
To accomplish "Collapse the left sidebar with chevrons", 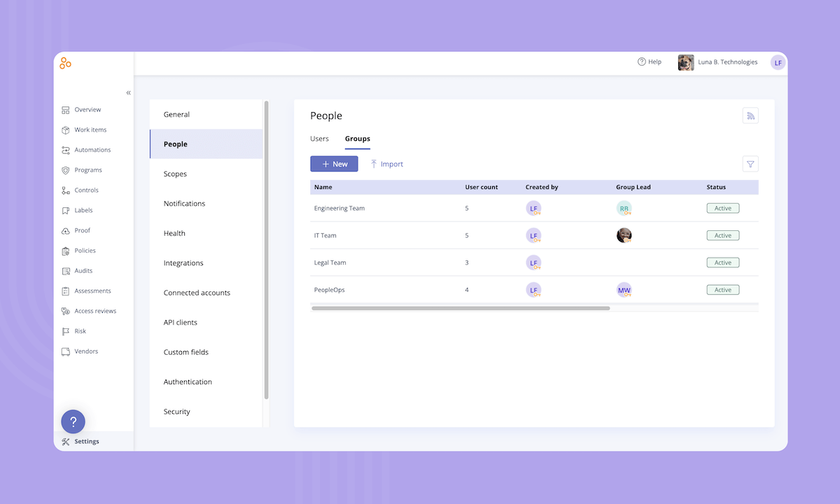I will point(128,92).
